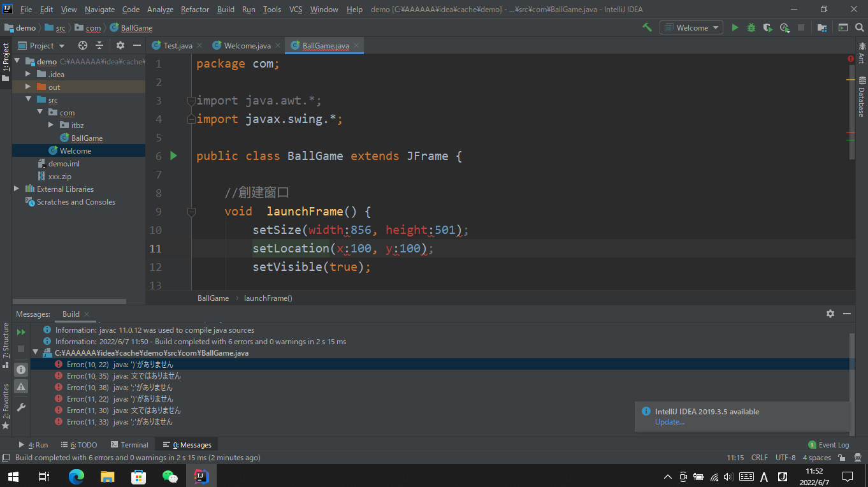Open WeChat from the taskbar
The image size is (868, 487).
click(170, 476)
